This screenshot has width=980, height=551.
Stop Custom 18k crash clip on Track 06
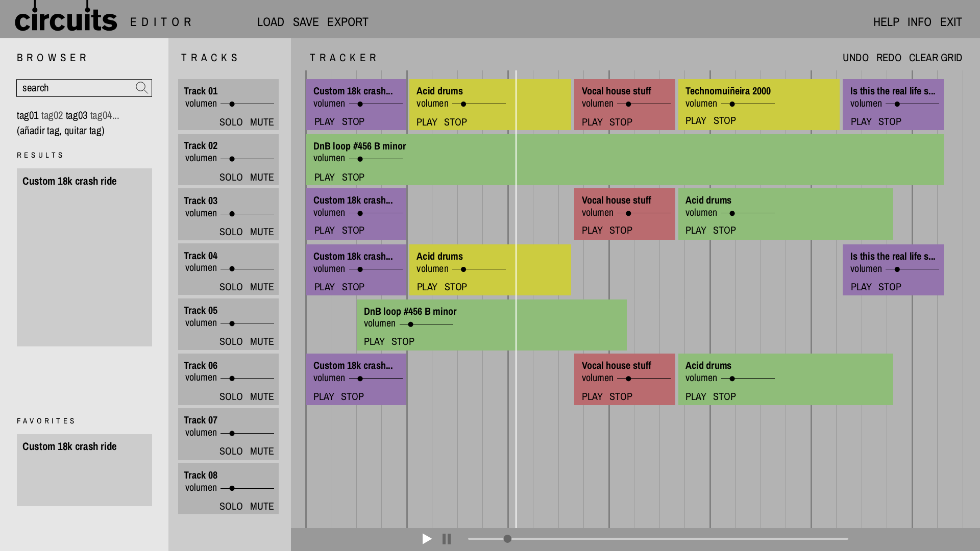[352, 396]
